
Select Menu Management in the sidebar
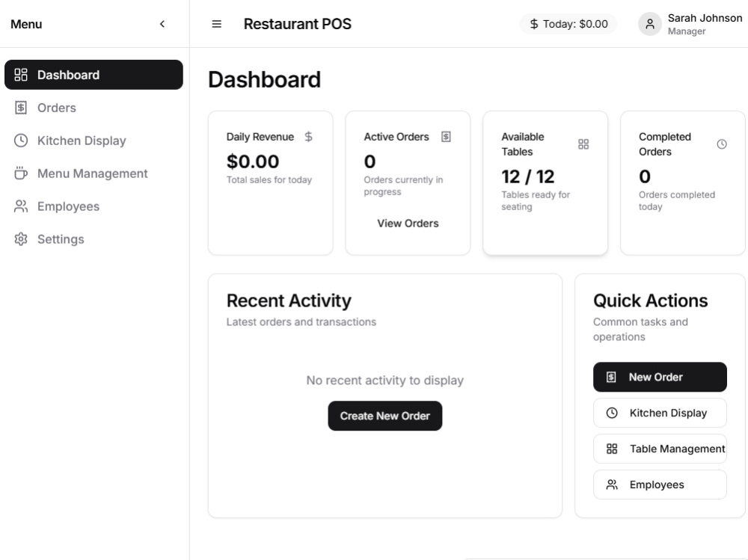[x=93, y=173]
